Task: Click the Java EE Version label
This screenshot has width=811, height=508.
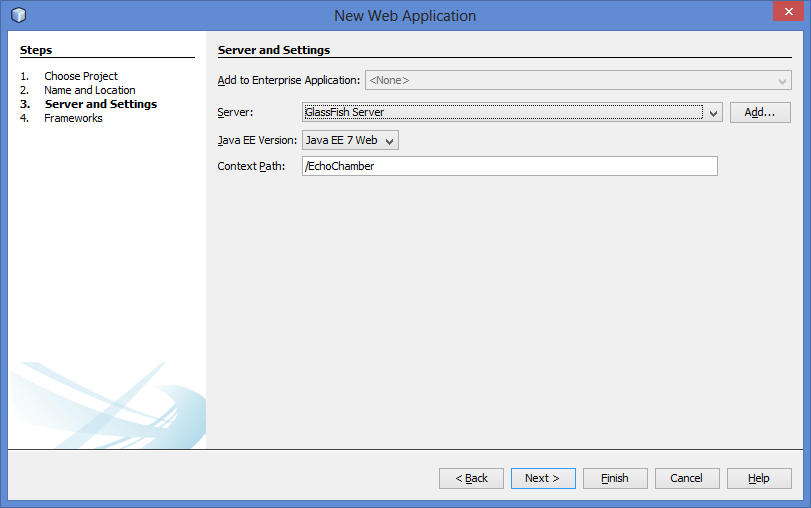Action: (x=257, y=141)
